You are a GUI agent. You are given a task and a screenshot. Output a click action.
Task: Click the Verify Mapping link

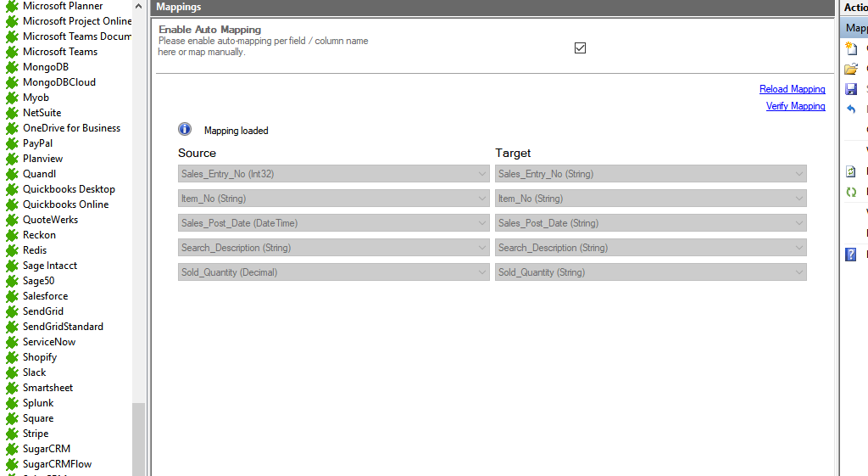tap(795, 106)
